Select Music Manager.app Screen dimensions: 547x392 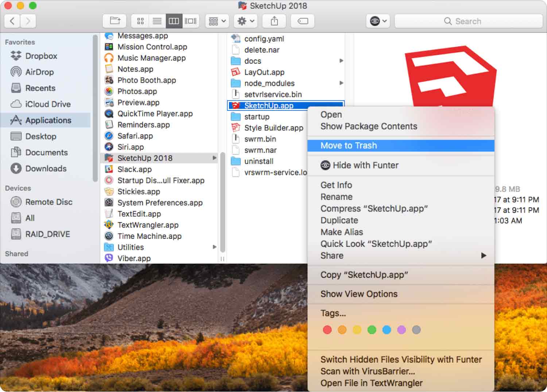pos(151,58)
